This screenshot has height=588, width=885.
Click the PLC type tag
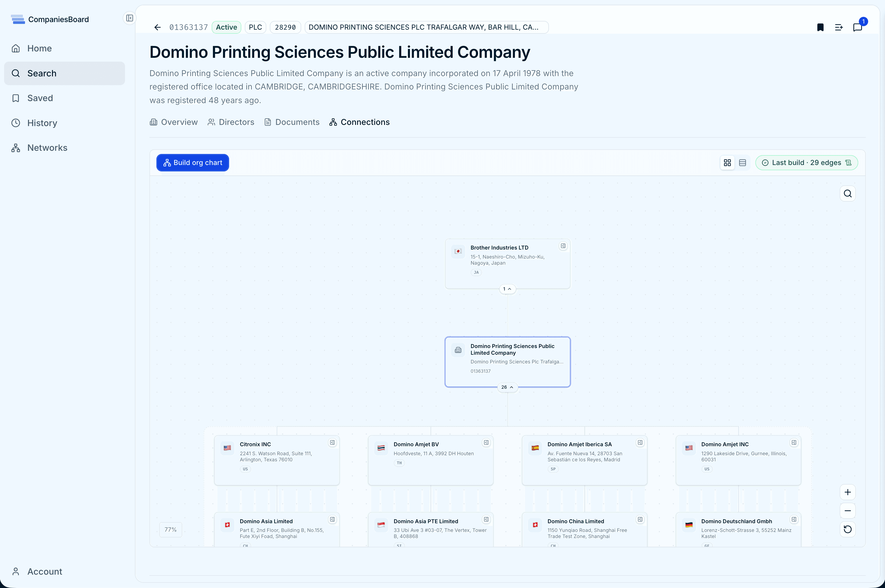click(256, 27)
